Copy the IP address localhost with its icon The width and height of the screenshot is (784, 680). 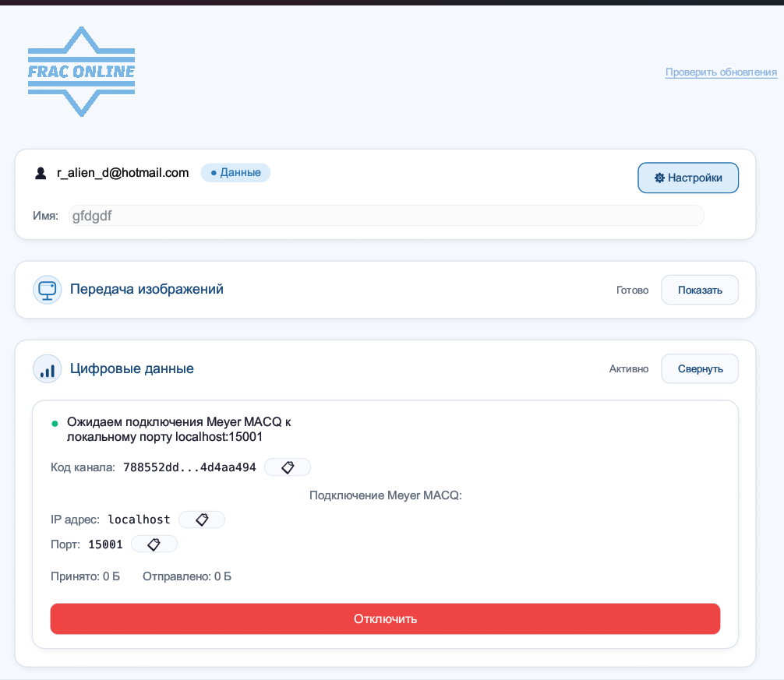pos(202,520)
